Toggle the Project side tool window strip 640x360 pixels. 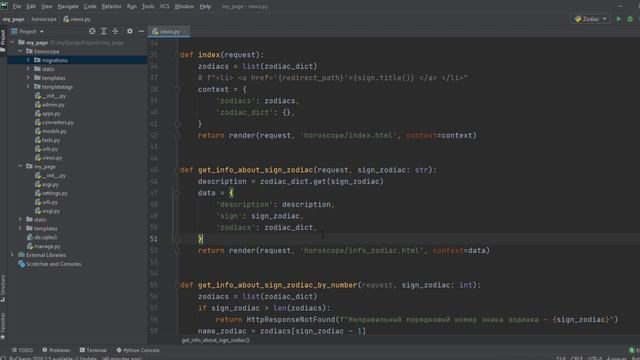[x=3, y=41]
